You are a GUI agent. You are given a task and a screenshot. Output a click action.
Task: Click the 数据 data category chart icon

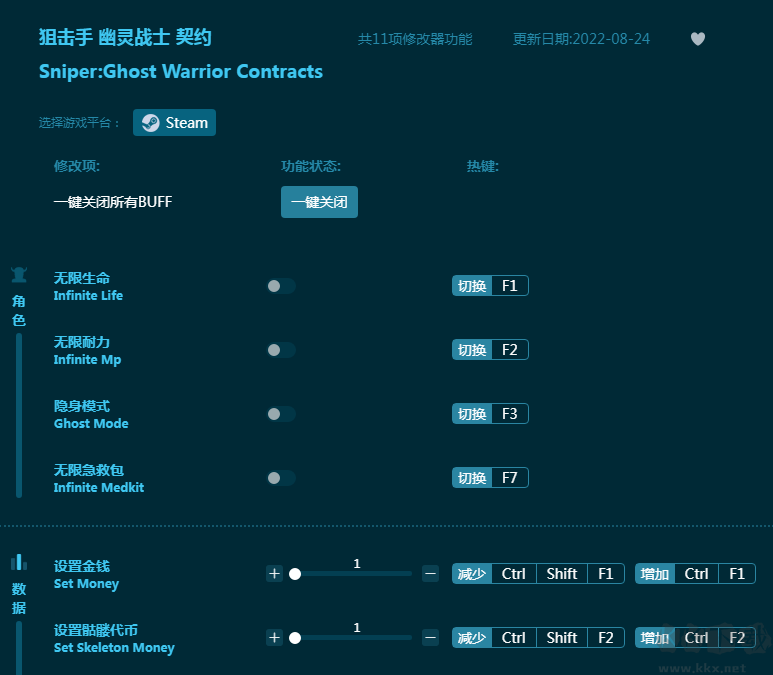19,562
